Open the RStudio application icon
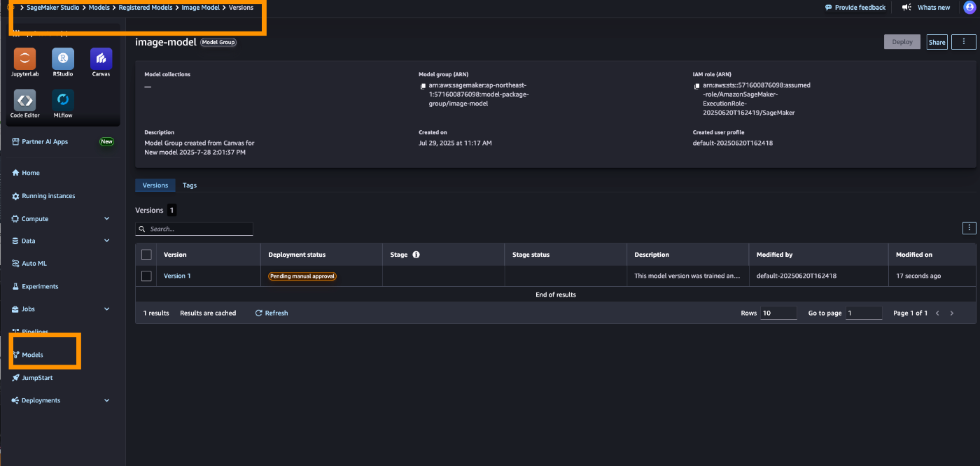 [63, 59]
